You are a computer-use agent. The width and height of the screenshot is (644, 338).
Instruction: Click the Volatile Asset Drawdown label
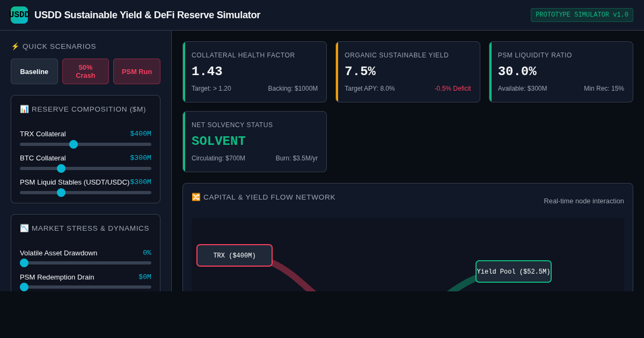(58, 253)
